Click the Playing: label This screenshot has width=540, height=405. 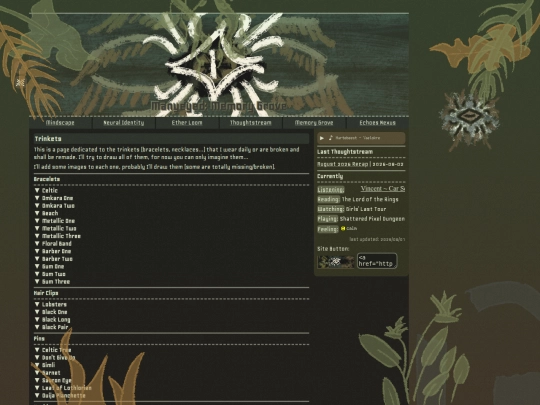pyautogui.click(x=328, y=219)
